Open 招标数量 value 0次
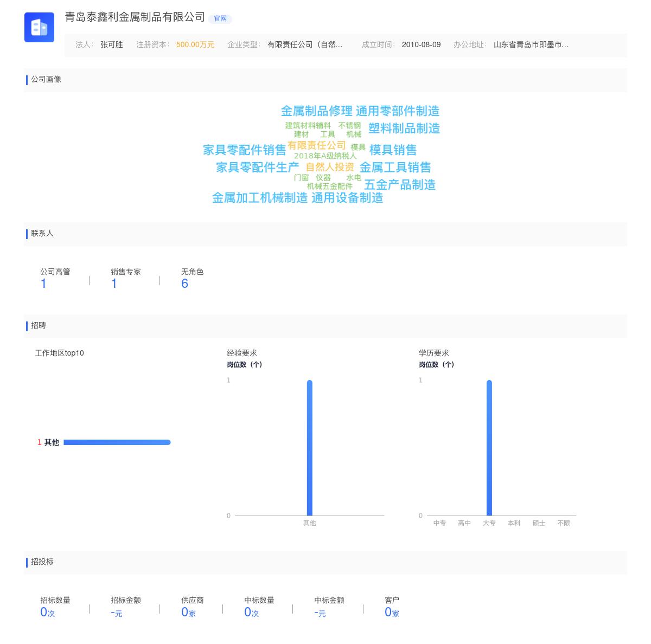This screenshot has height=644, width=651. 48,613
